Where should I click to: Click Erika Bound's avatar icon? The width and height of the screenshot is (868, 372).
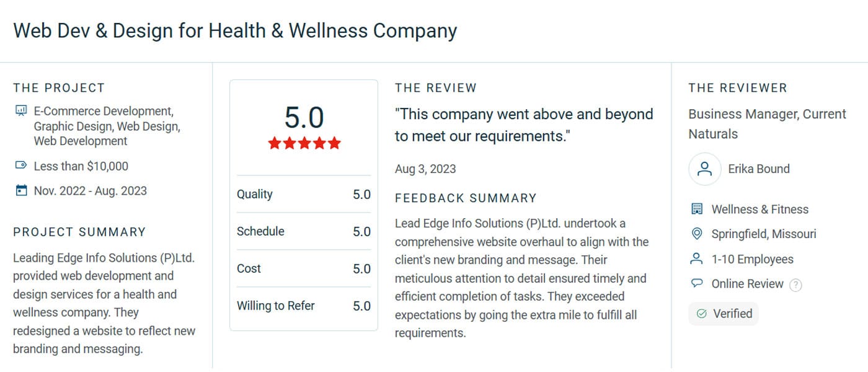click(x=704, y=169)
